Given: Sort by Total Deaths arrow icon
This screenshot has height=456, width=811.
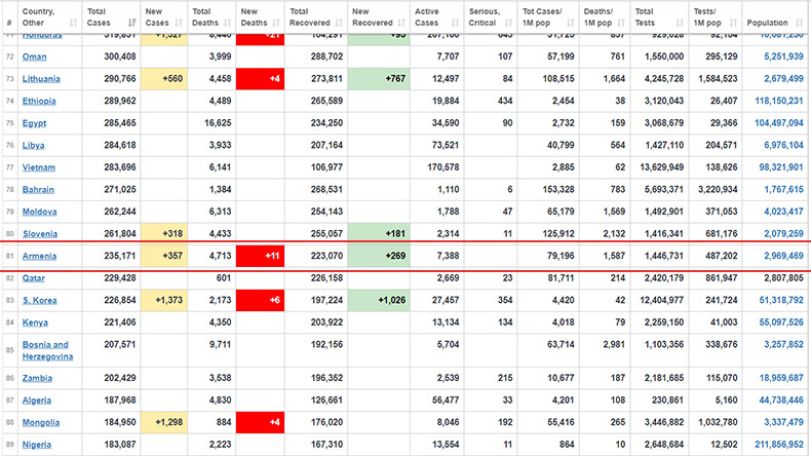Looking at the screenshot, I should pos(228,23).
